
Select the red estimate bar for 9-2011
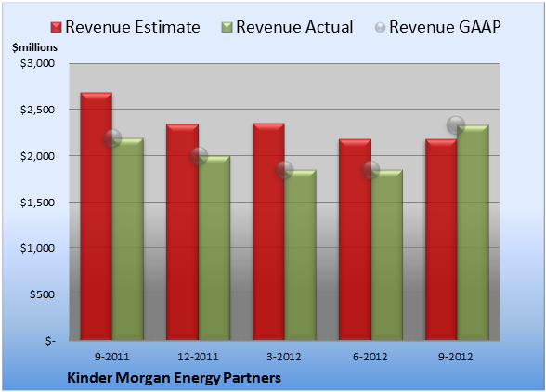[97, 216]
